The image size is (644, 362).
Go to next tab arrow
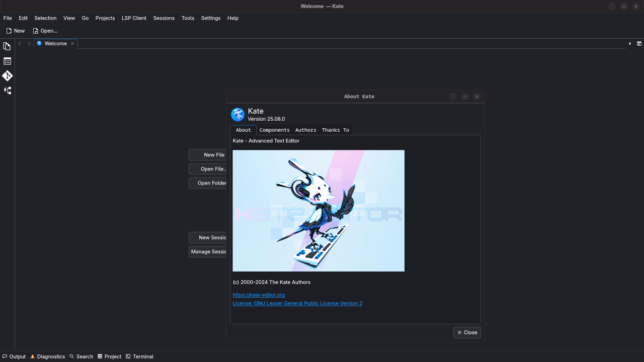click(x=29, y=44)
